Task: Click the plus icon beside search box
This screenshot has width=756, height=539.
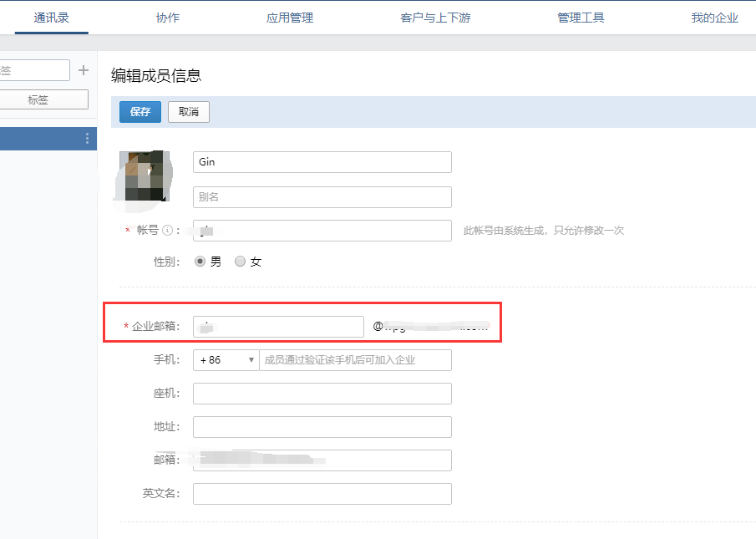Action: 83,70
